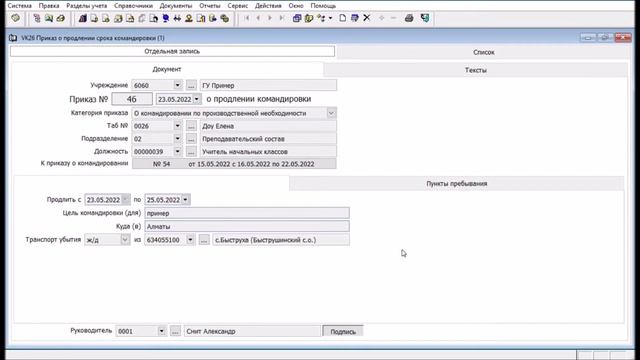Screen dimensions: 640x360
Task: Open the 'по' 25.05.2022 date dropdown
Action: coord(185,200)
